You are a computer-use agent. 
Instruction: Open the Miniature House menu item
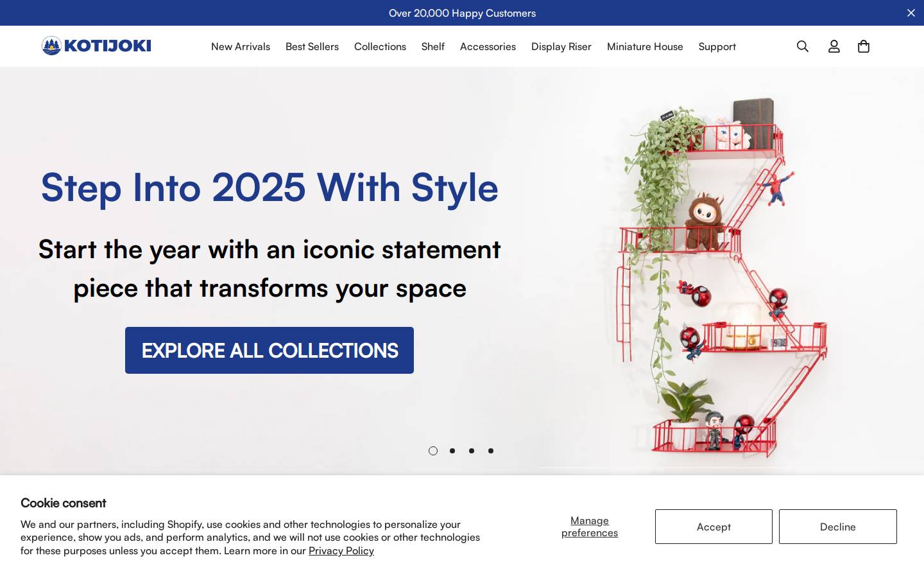645,46
